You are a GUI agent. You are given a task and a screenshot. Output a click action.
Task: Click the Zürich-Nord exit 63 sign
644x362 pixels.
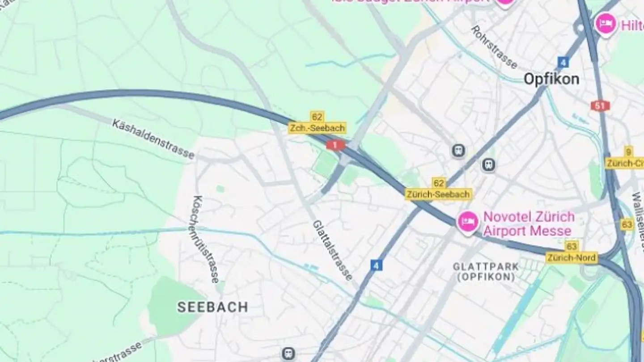(572, 253)
